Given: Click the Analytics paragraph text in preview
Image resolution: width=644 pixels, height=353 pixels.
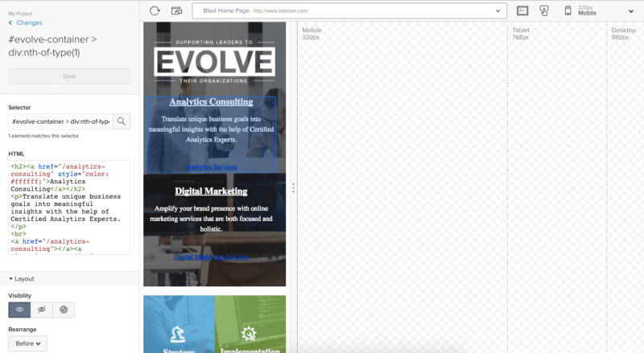Looking at the screenshot, I should click(211, 129).
